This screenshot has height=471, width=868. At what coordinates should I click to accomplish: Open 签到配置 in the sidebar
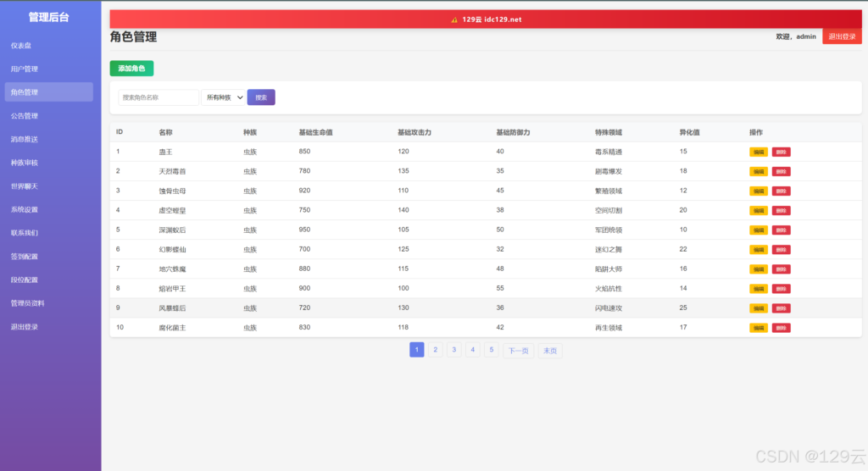[x=25, y=256]
